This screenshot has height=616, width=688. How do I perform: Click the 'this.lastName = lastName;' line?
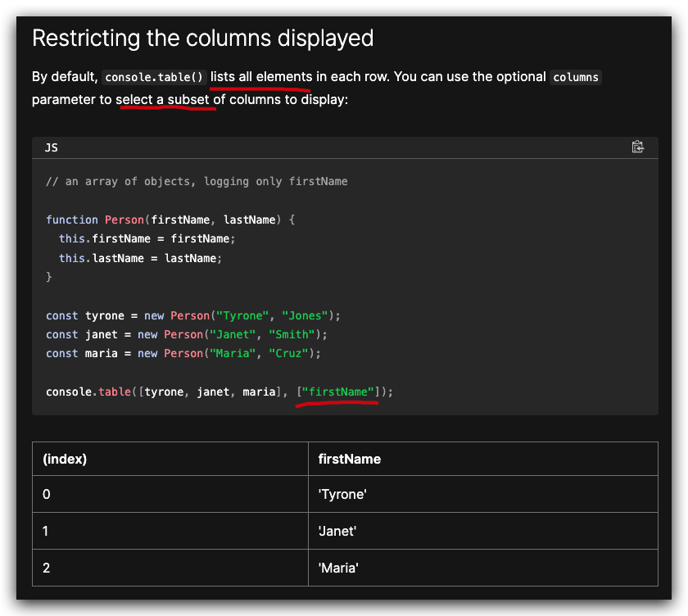140,258
